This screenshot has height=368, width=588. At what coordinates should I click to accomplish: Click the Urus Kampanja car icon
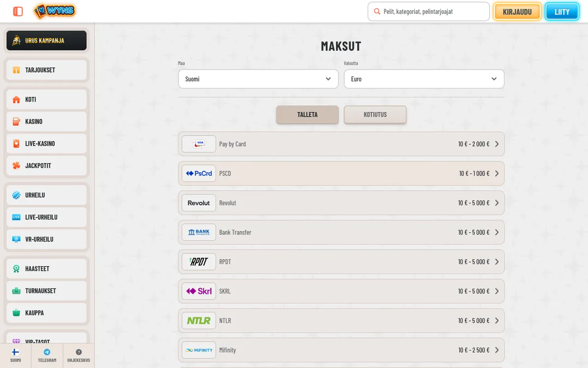16,41
